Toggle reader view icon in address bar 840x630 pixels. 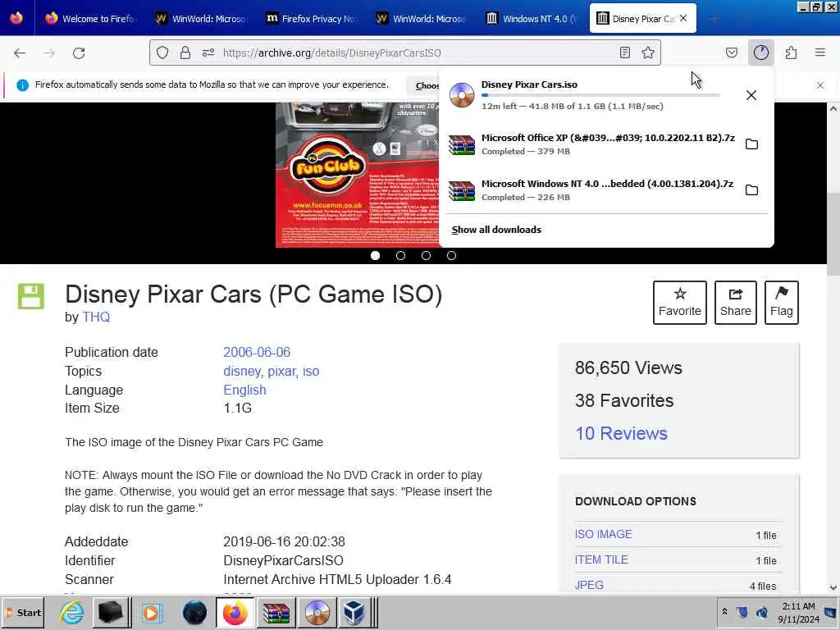[624, 52]
